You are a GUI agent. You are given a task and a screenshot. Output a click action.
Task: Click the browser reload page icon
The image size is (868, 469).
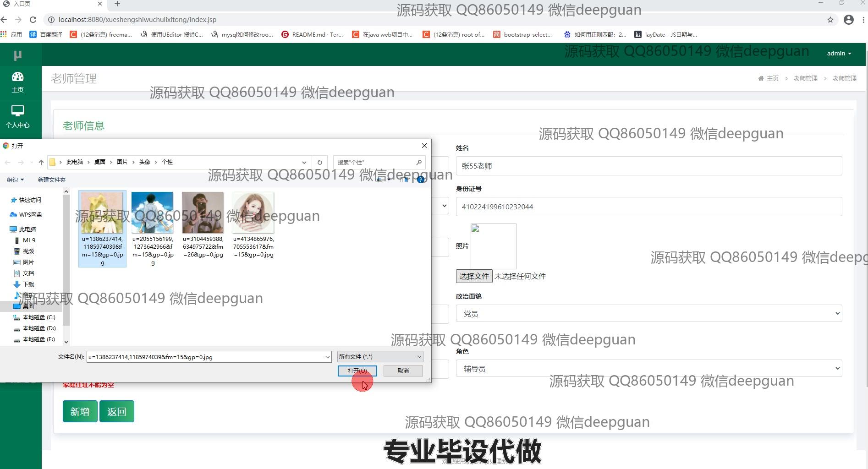(33, 20)
